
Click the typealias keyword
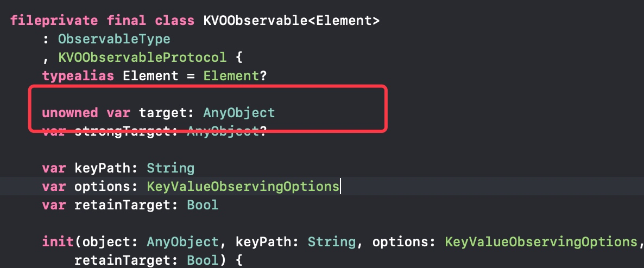[78, 76]
